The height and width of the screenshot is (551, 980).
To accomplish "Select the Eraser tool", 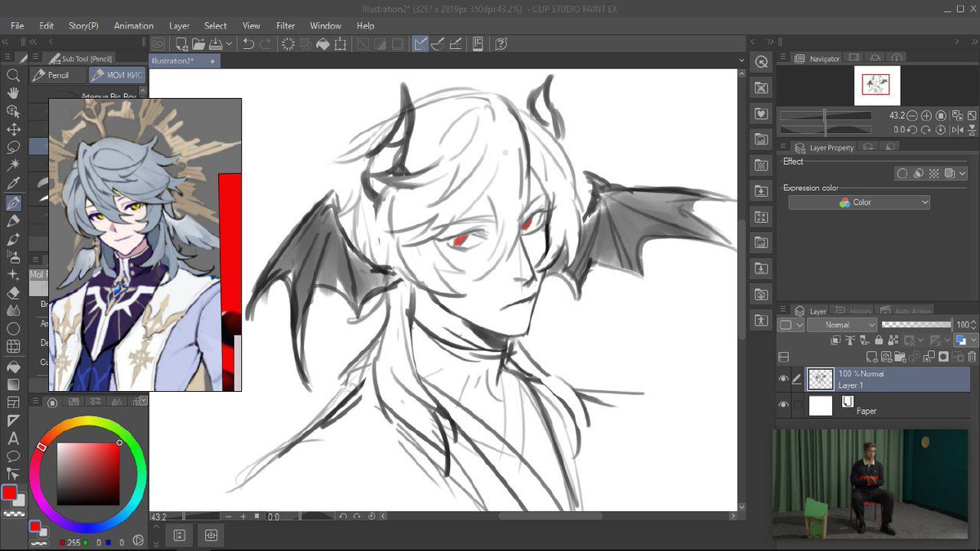I will [13, 293].
